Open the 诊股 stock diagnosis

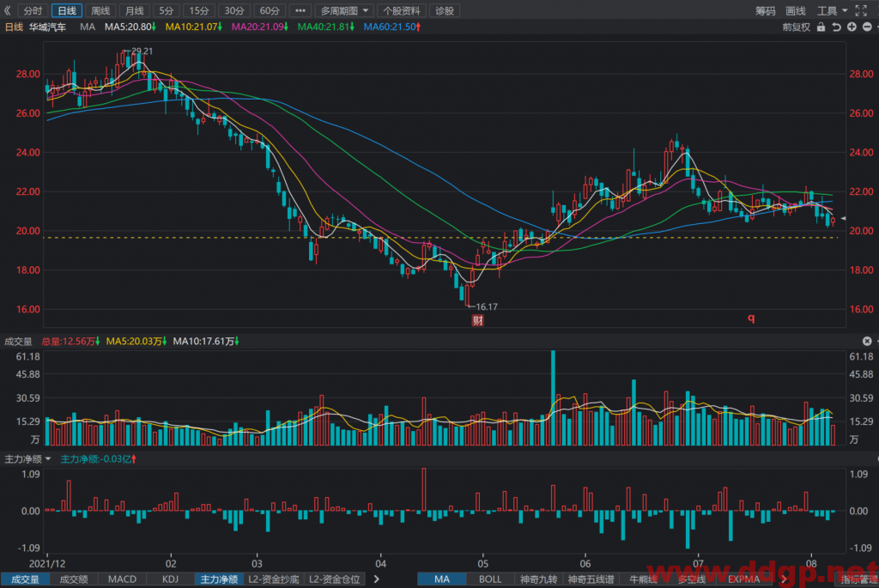point(445,10)
